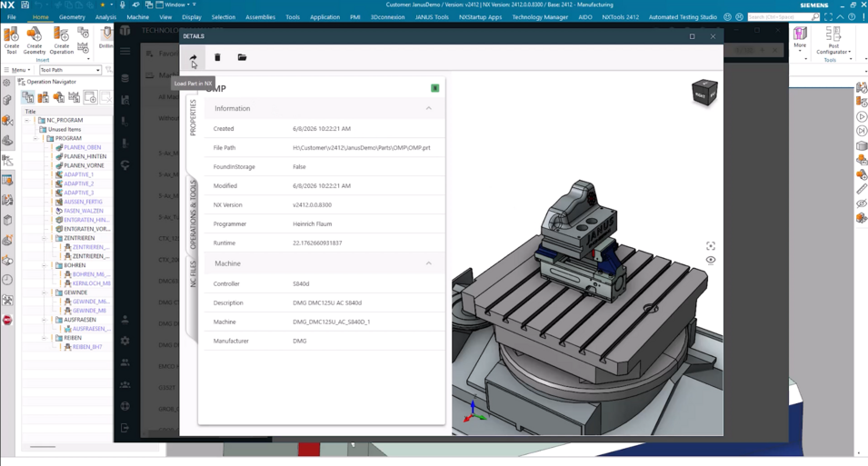Collapse the GEWINDE group node
868x466 pixels.
(45, 292)
